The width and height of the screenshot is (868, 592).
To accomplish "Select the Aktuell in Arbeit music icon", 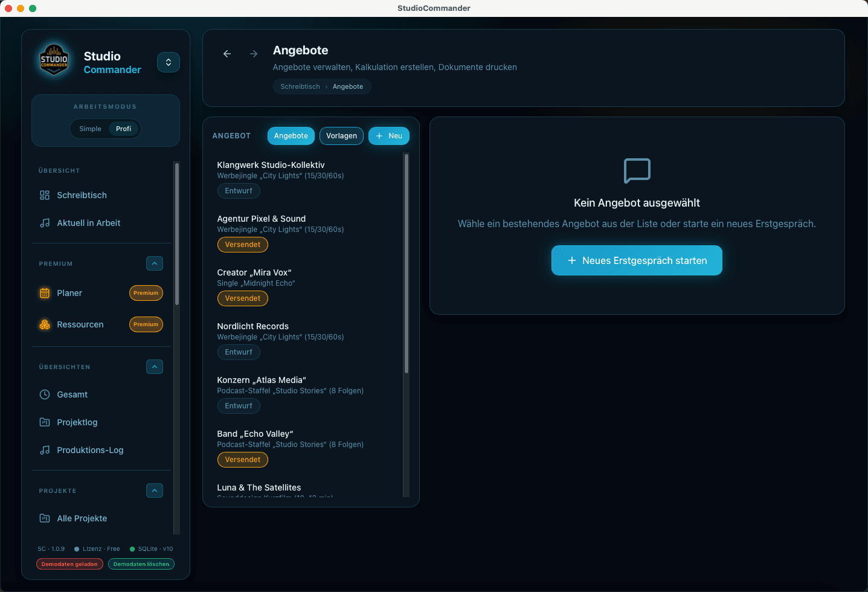I will click(x=45, y=223).
